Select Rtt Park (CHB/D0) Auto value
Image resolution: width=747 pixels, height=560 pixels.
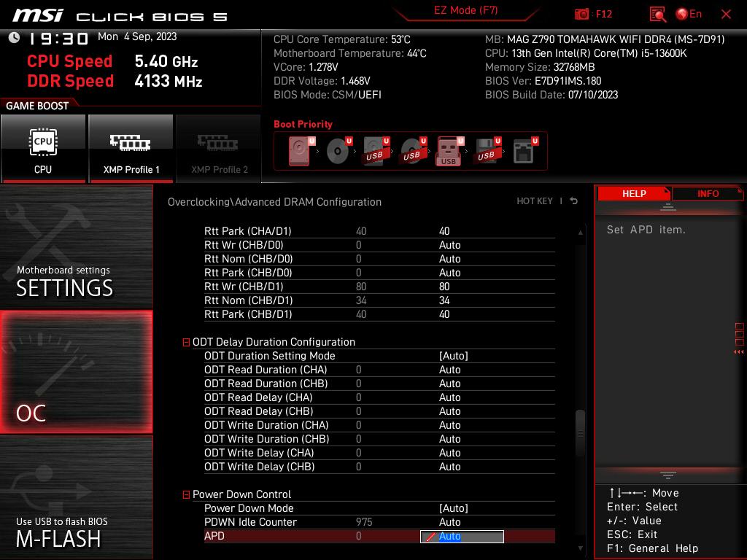449,273
